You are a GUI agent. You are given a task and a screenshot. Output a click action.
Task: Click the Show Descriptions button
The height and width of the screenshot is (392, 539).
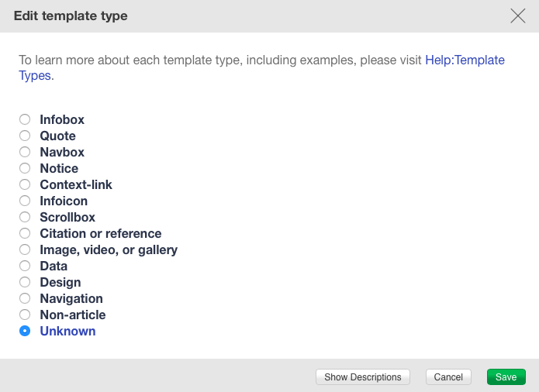(363, 377)
